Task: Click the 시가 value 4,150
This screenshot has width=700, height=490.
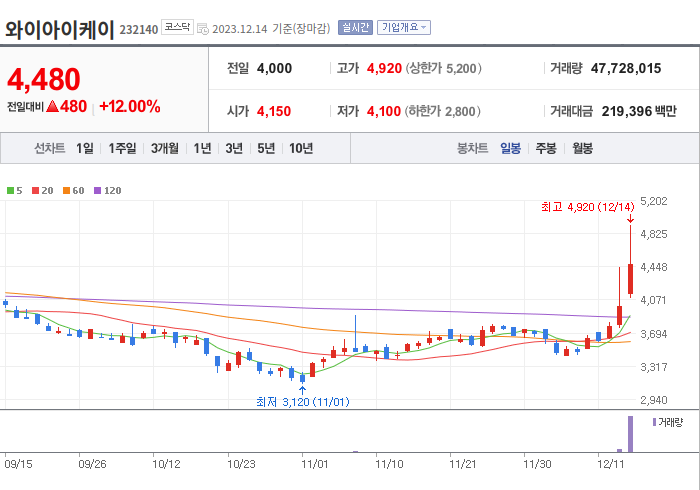Action: (274, 111)
